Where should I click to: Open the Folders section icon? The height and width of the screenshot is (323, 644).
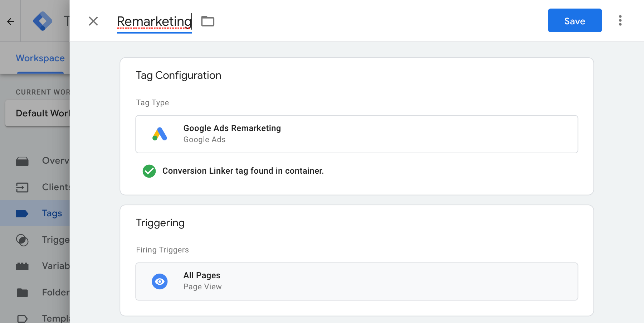click(22, 293)
